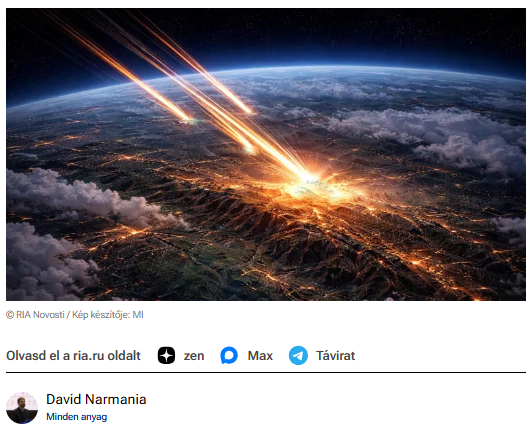Open the Távirat channel link
Image resolution: width=531 pixels, height=433 pixels.
[x=336, y=355]
